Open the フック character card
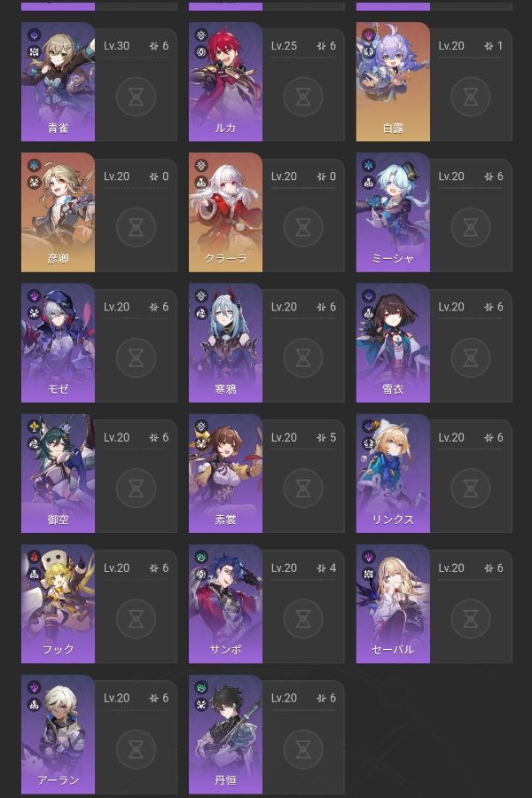Screen dimensions: 532x798 tap(58, 604)
